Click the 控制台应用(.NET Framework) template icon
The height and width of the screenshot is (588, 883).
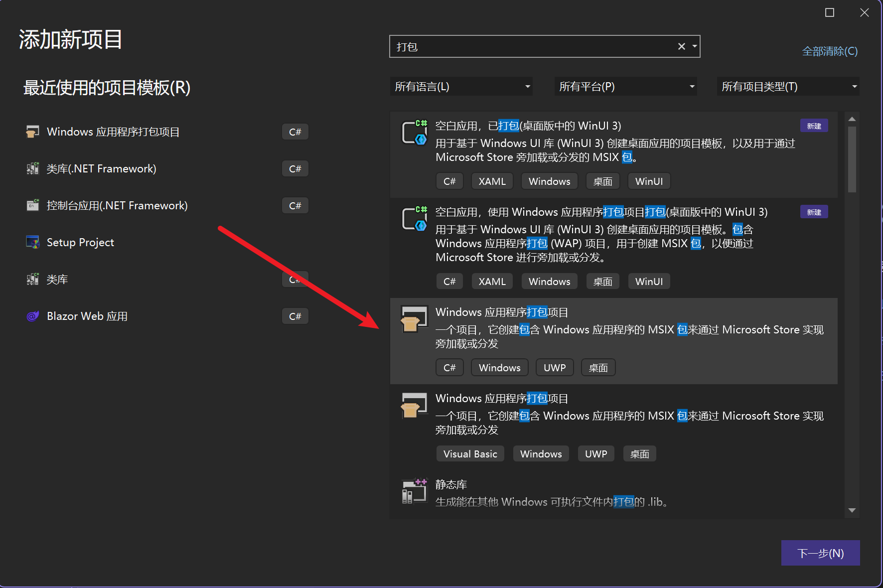[x=32, y=206]
